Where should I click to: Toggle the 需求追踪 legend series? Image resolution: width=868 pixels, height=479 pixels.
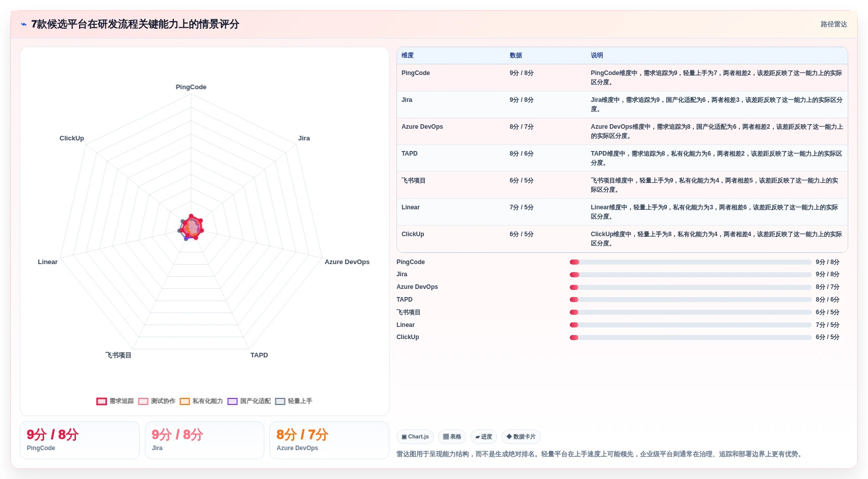pyautogui.click(x=115, y=401)
